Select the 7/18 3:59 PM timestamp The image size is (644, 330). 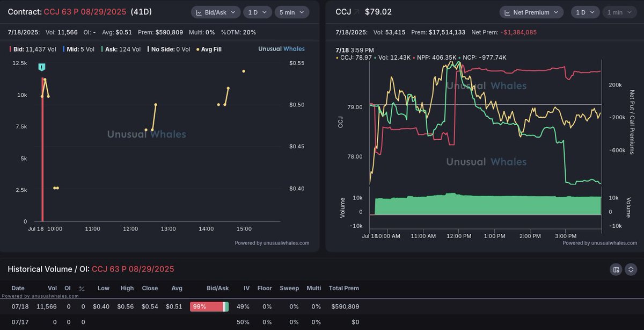pyautogui.click(x=355, y=50)
